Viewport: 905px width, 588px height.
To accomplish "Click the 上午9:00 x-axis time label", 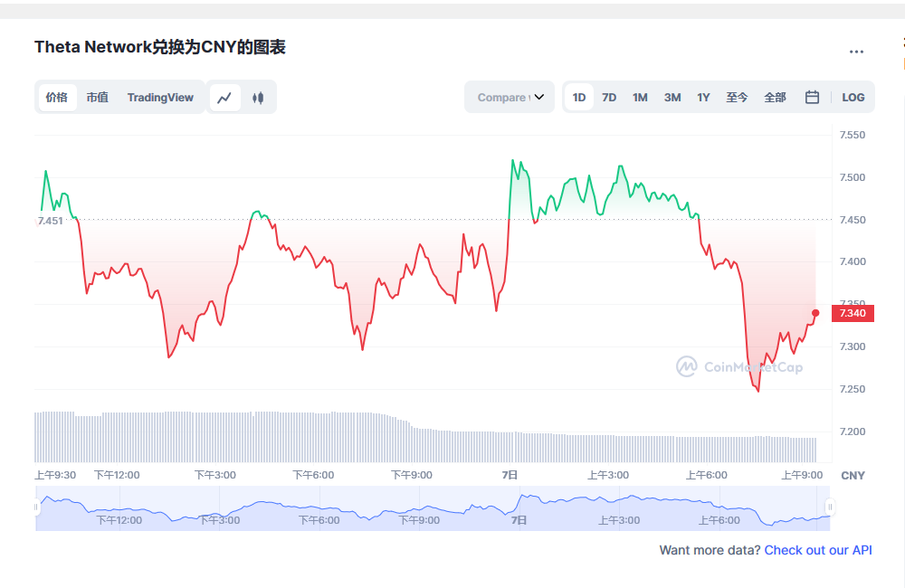I will pos(802,475).
